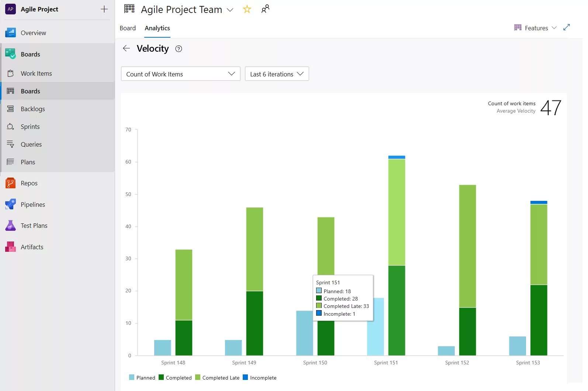Open the Artifacts section icon

coord(10,247)
